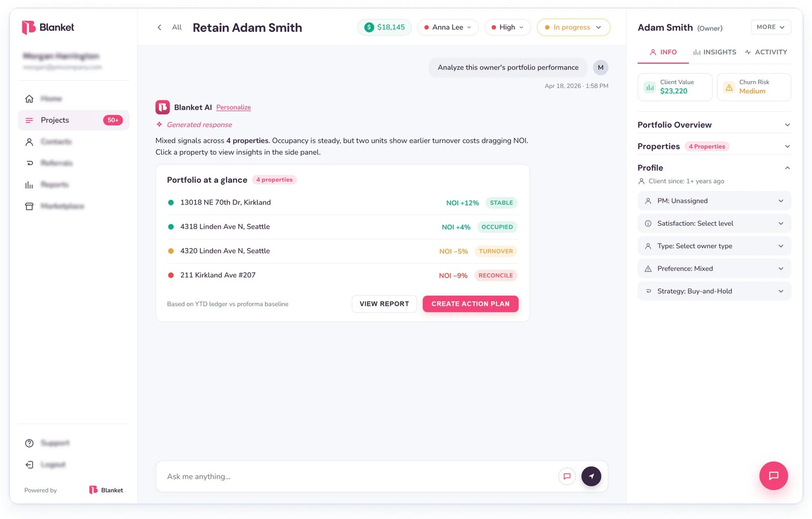
Task: Click the Churn Risk card
Action: tap(754, 87)
